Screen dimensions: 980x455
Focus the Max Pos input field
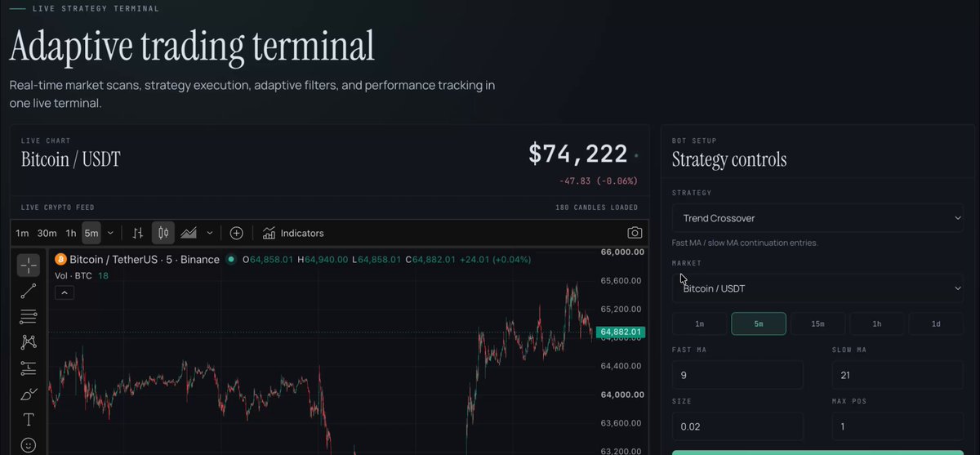pos(898,426)
